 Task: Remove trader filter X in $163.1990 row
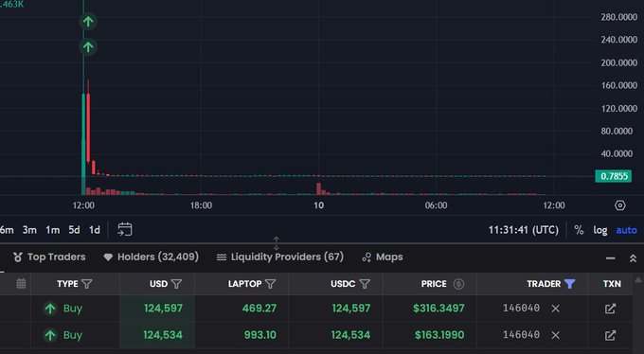555,335
